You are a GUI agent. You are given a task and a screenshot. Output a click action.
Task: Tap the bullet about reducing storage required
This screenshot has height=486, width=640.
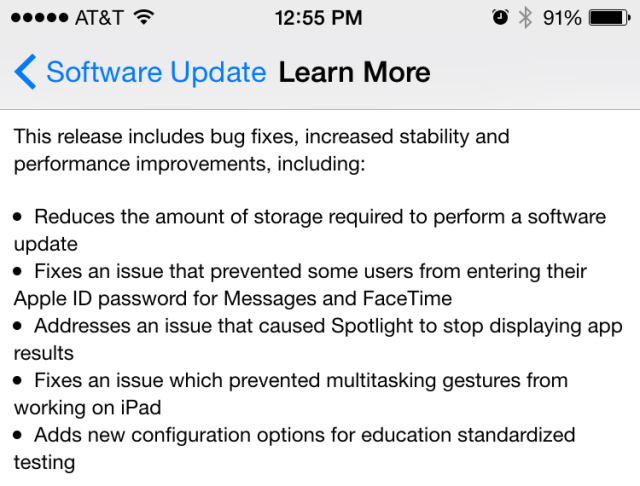coord(310,230)
